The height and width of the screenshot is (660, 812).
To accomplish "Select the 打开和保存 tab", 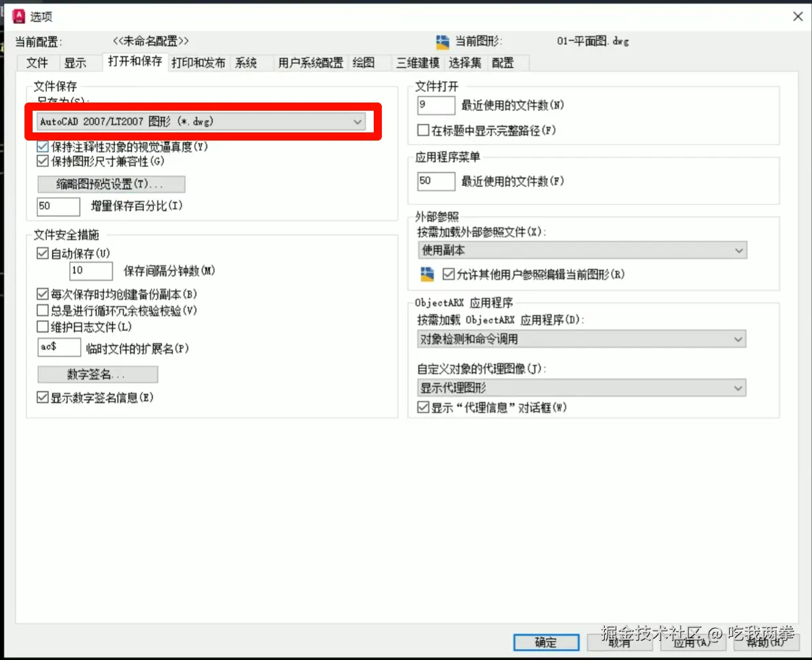I will 135,62.
